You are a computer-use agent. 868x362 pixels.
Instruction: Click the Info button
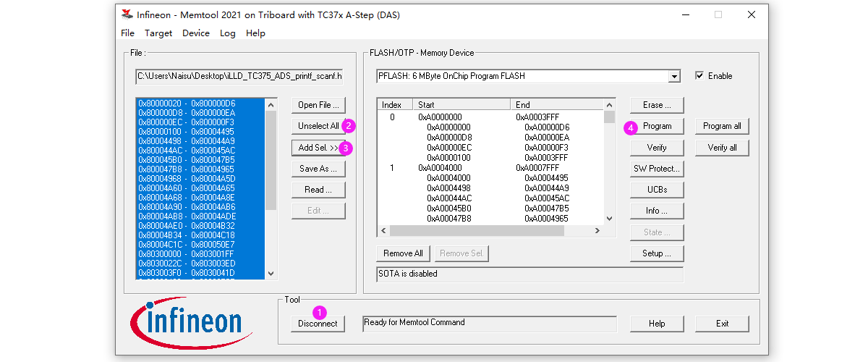[x=657, y=211]
